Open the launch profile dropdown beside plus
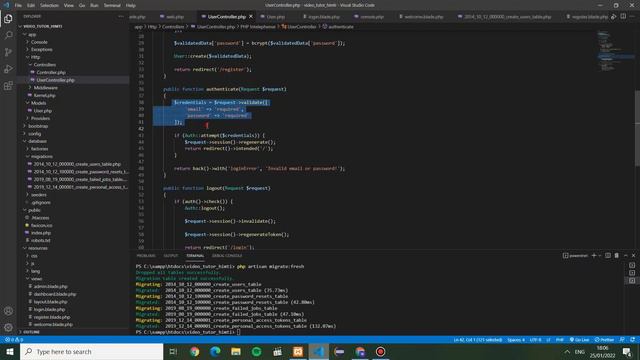Image resolution: width=640 pixels, height=360 pixels. (x=600, y=256)
